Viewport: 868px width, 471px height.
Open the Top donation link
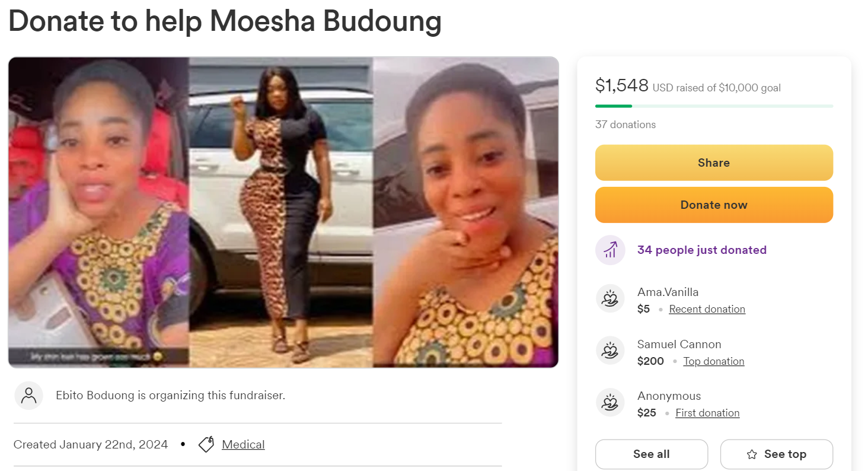point(713,361)
